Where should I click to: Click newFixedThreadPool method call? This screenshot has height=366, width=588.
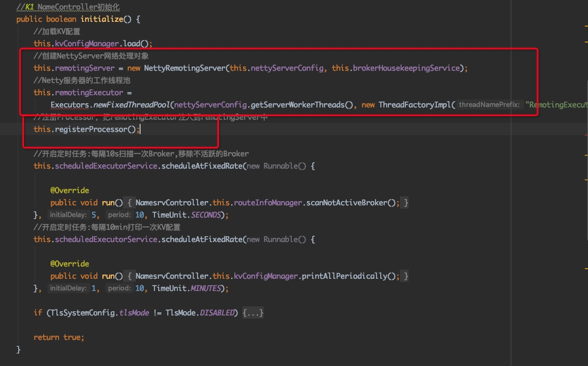[132, 104]
